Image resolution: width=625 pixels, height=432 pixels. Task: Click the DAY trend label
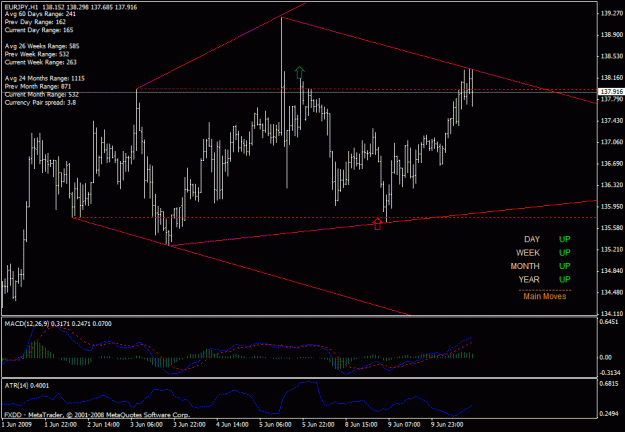(532, 239)
